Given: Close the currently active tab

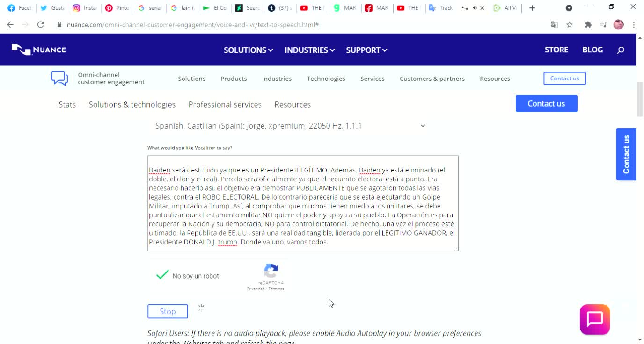Looking at the screenshot, I should tap(483, 8).
